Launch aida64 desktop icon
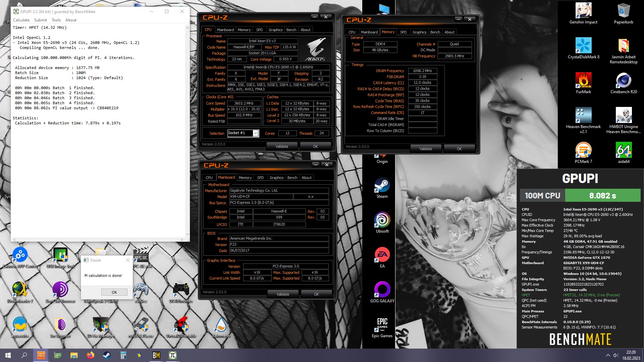Screen dimensions: 644x362 pyautogui.click(x=624, y=153)
